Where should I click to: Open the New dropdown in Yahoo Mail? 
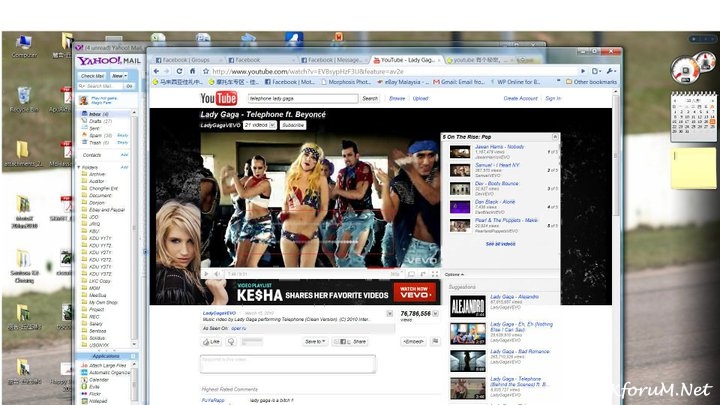pos(119,76)
